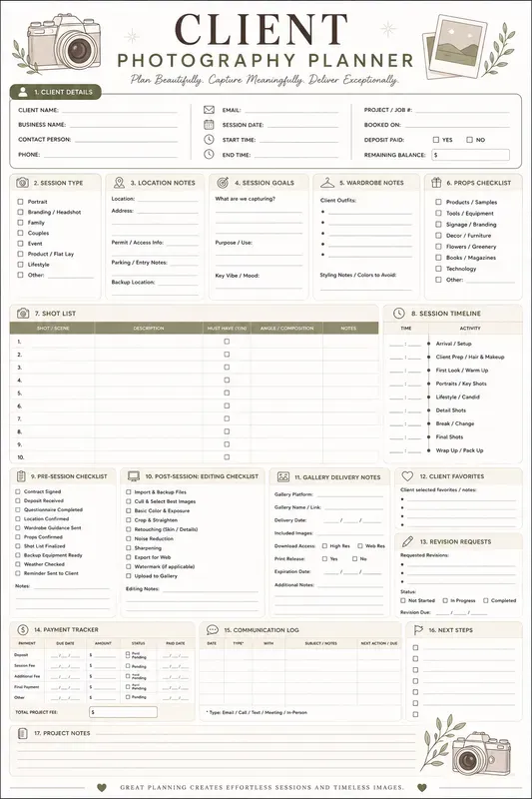The width and height of the screenshot is (532, 799).
Task: Click the map pin icon for Location Notes
Action: pos(119,183)
